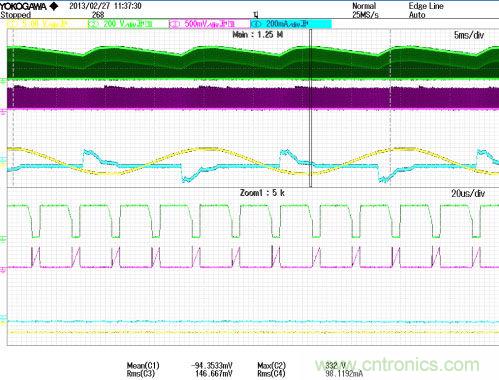This screenshot has height=380, width=499.
Task: Click the zoom box cursor on main waveform
Action: (x=311, y=108)
